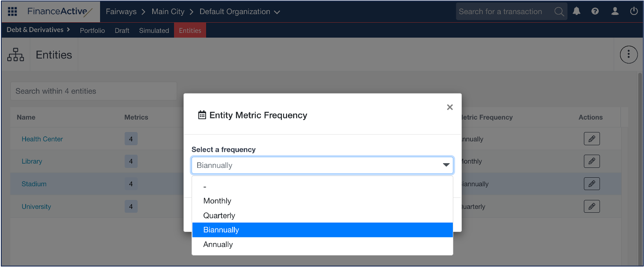Select the Quarterly frequency option

tap(219, 215)
